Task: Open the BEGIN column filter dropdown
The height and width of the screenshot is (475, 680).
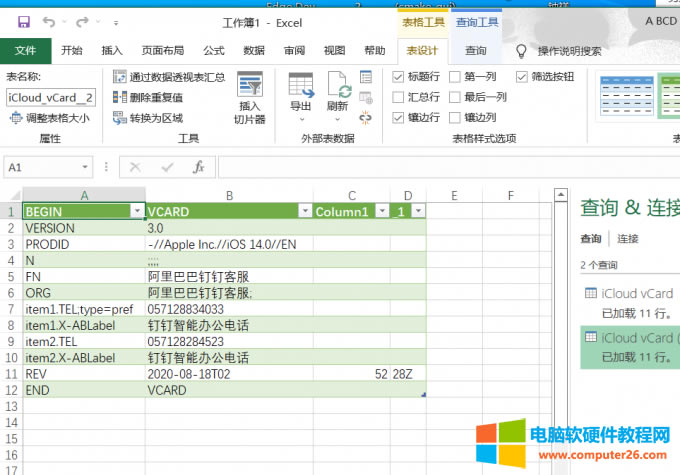Action: [x=136, y=211]
